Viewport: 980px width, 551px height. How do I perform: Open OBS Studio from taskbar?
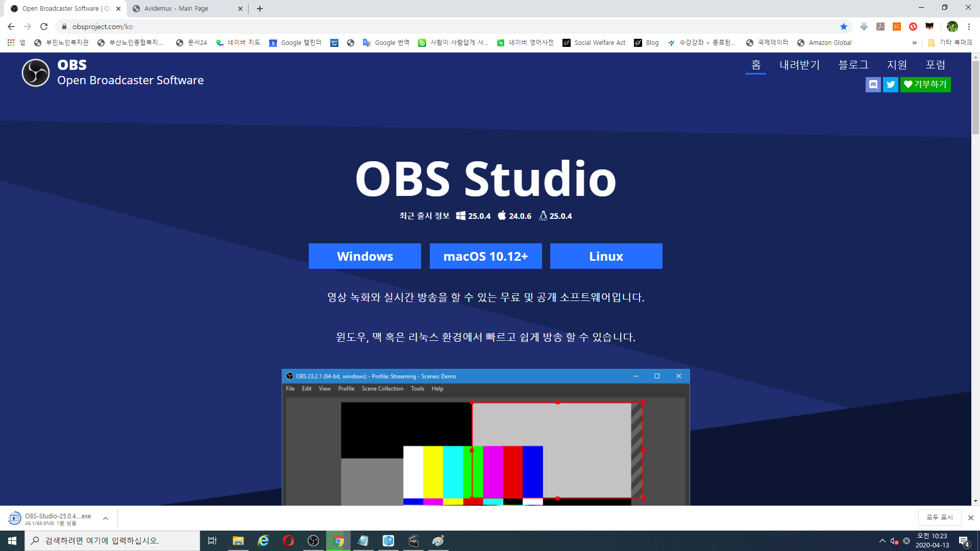313,541
